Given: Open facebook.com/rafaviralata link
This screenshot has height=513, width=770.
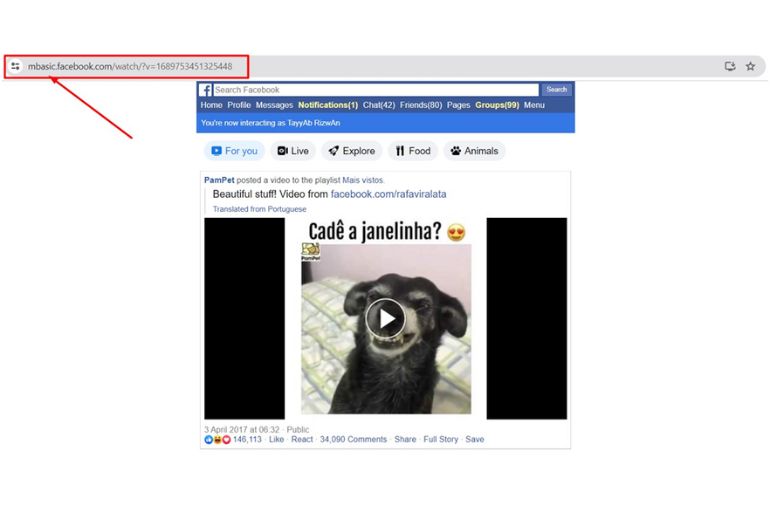Looking at the screenshot, I should coord(388,194).
